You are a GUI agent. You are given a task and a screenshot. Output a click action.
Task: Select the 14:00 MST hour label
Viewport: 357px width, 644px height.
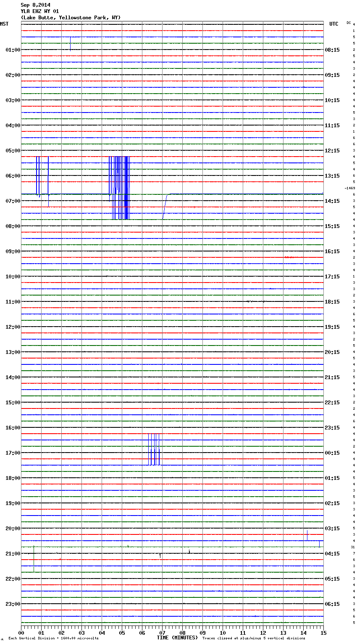pos(13,377)
